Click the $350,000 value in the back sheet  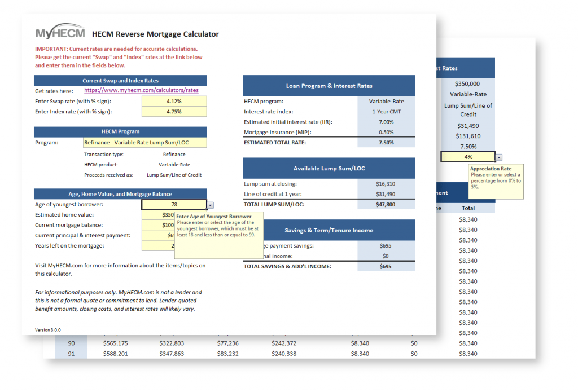coord(467,84)
